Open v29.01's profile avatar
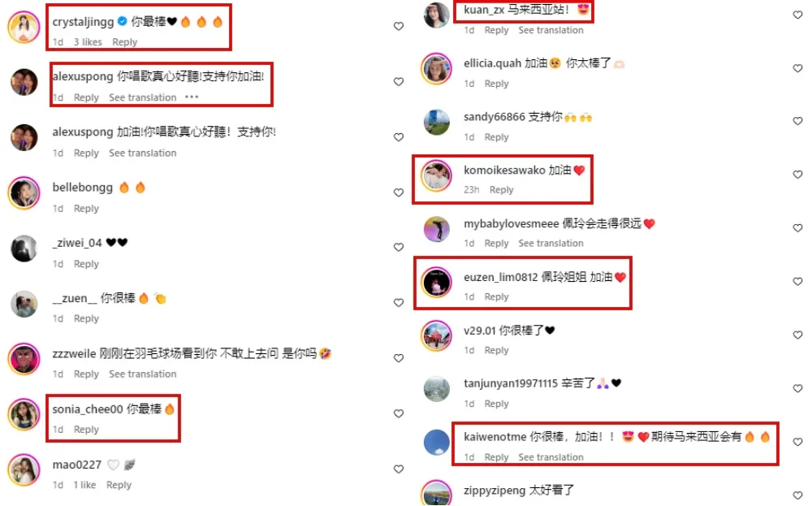 436,335
